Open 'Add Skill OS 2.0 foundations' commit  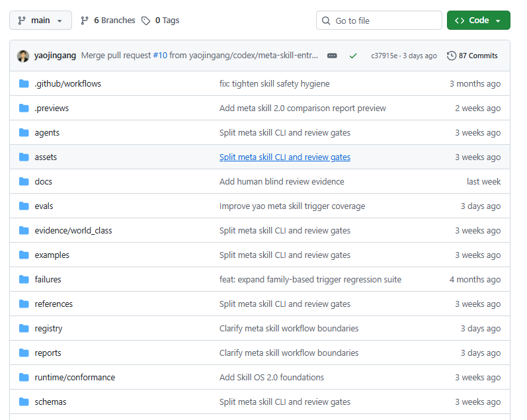click(272, 377)
